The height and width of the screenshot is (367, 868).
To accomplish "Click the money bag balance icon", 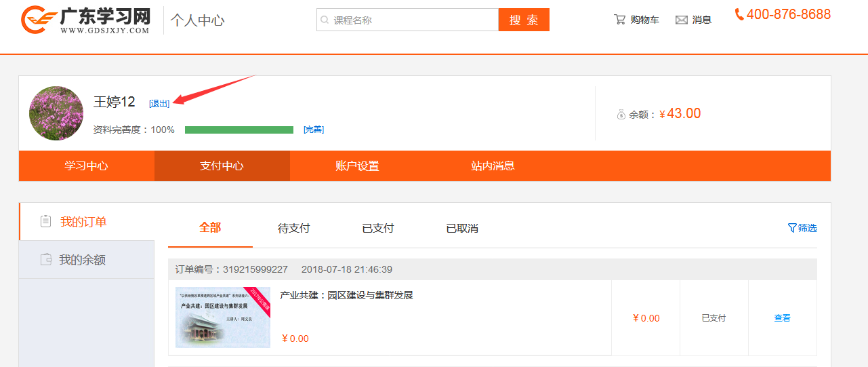I will coord(621,115).
